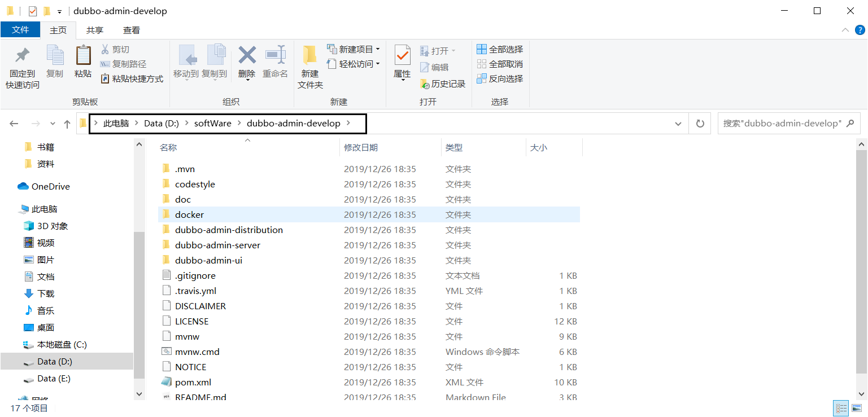Viewport: 868px width, 417px height.
Task: Click the Refresh button beside address bar
Action: point(700,124)
